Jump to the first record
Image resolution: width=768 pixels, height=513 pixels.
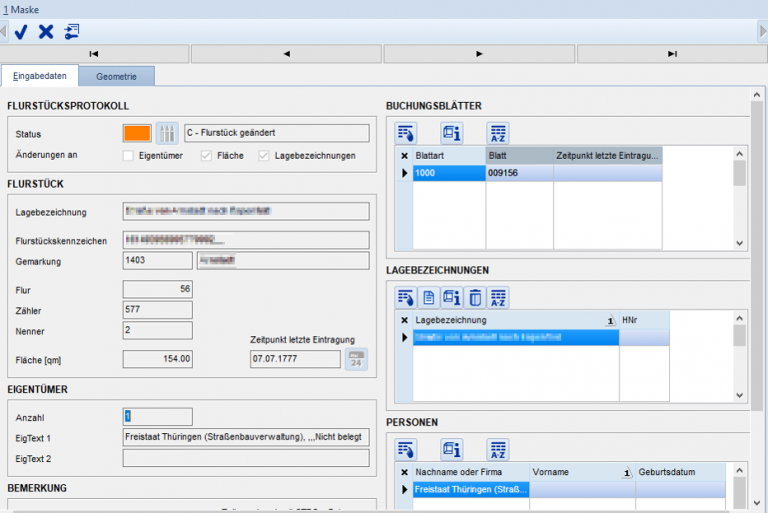[x=94, y=54]
